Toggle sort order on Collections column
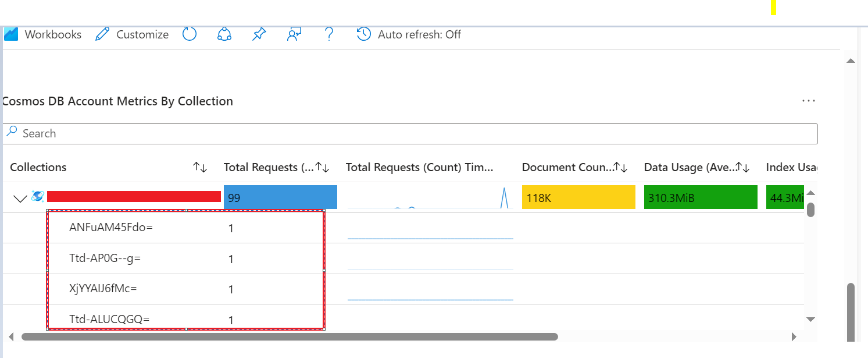The image size is (868, 358). [200, 167]
